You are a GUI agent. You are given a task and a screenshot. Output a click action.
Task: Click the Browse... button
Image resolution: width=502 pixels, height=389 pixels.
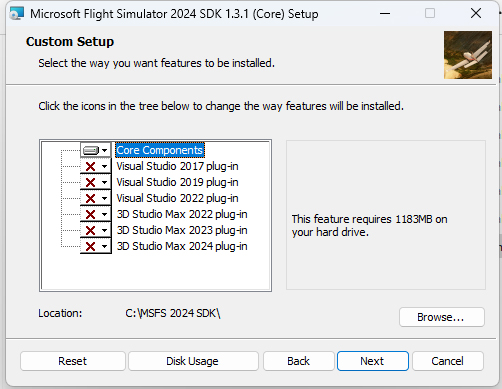tap(442, 317)
